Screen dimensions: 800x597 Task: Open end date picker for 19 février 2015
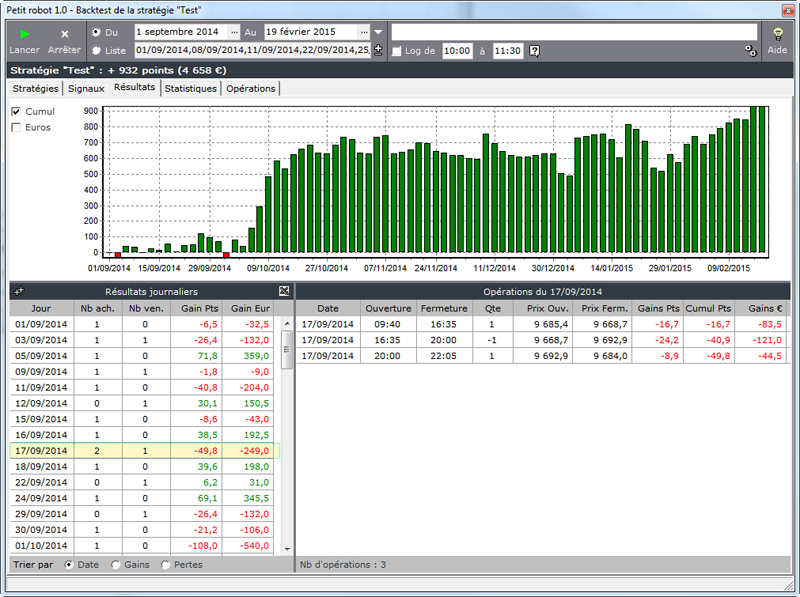point(364,32)
